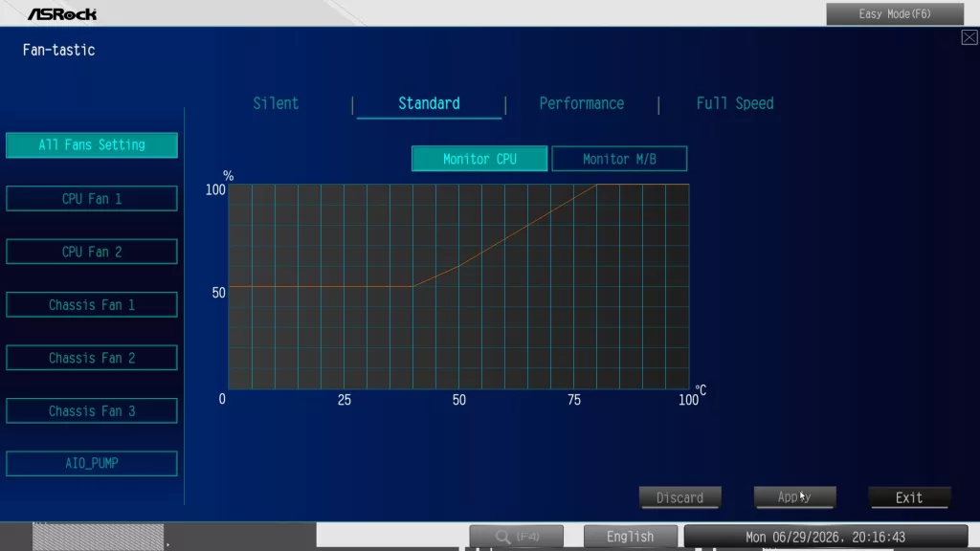Viewport: 980px width, 551px height.
Task: Open CPU Fan 2 settings
Action: coord(92,252)
